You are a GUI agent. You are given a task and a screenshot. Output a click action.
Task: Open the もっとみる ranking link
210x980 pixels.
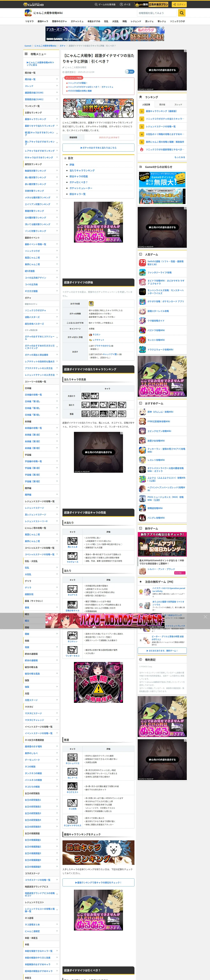click(180, 157)
